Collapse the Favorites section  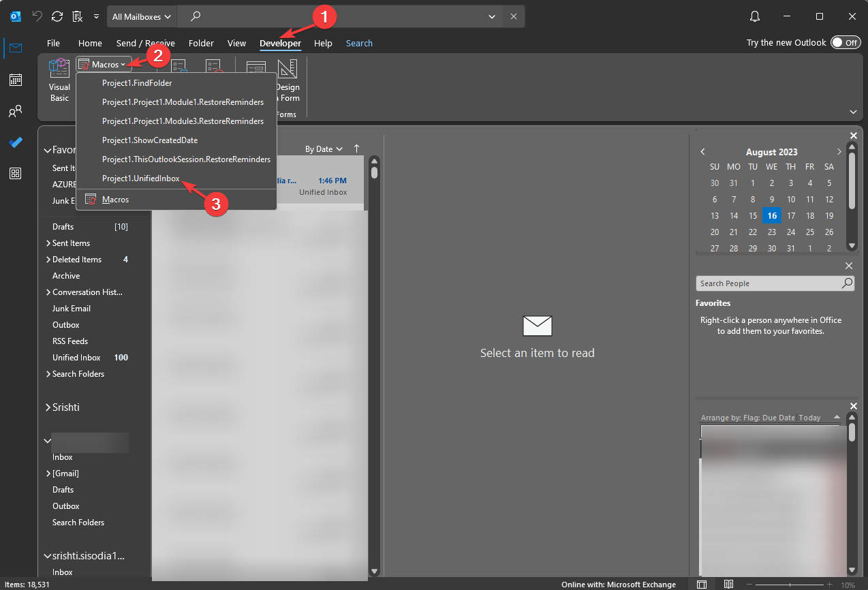[x=48, y=150]
